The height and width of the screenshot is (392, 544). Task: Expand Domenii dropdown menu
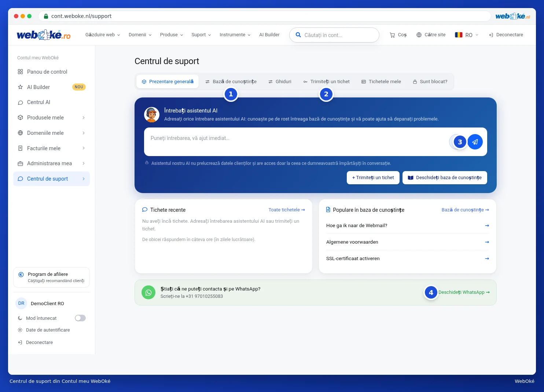[x=140, y=35]
